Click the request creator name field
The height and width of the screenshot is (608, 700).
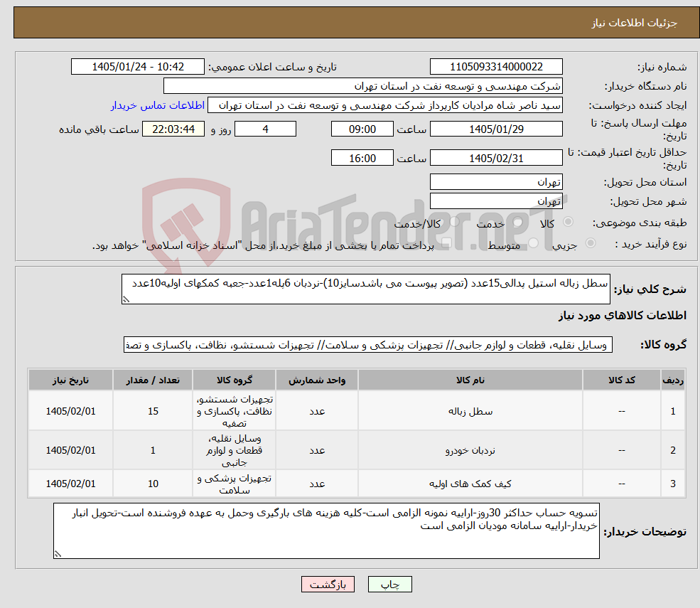(x=384, y=105)
